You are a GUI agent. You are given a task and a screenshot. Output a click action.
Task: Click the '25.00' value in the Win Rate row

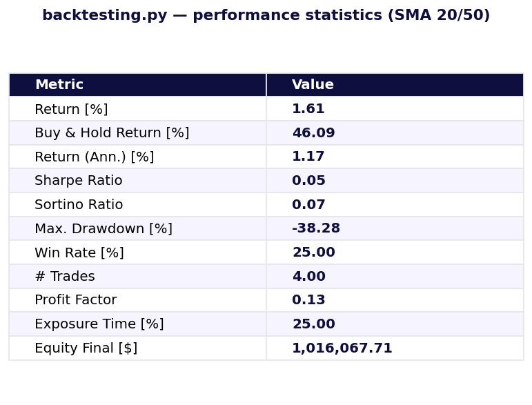tap(314, 253)
